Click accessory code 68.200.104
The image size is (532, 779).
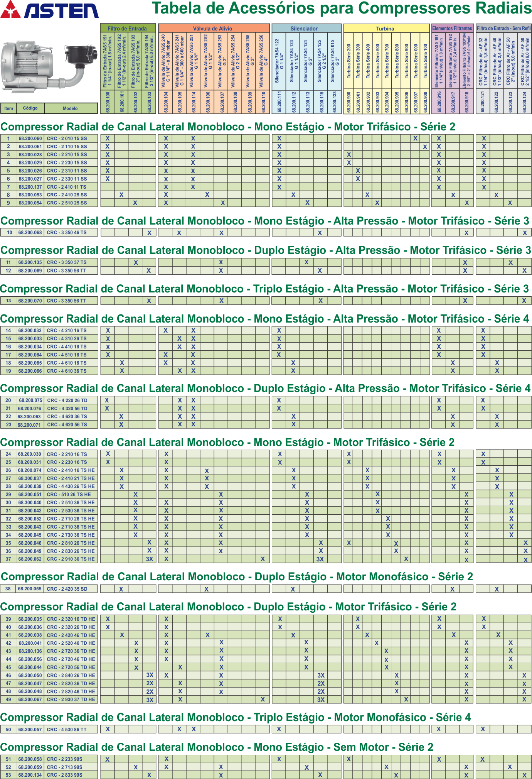pyautogui.click(x=166, y=102)
